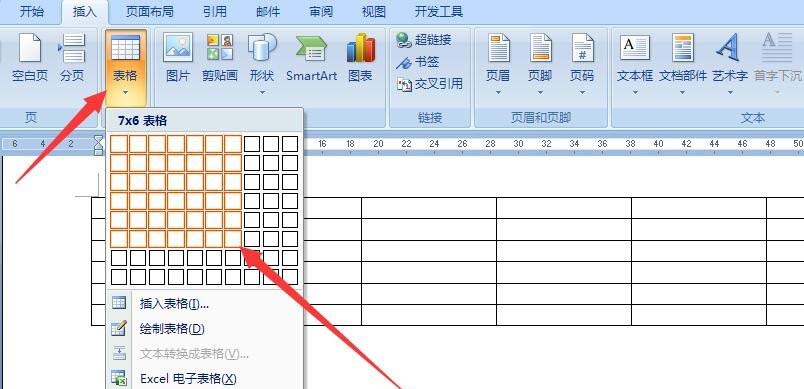Insert a SmartArt graphic
This screenshot has width=804, height=389.
(x=311, y=57)
